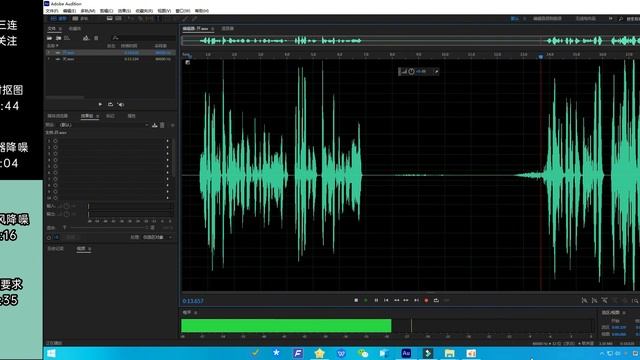640x360 pixels.
Task: Open effect list arrow for slot 9
Action: coord(167,191)
